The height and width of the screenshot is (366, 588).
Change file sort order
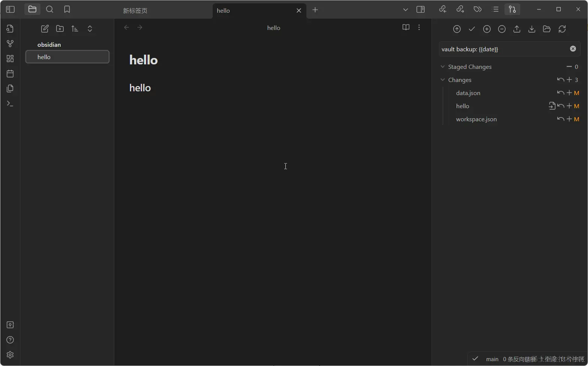pyautogui.click(x=75, y=29)
